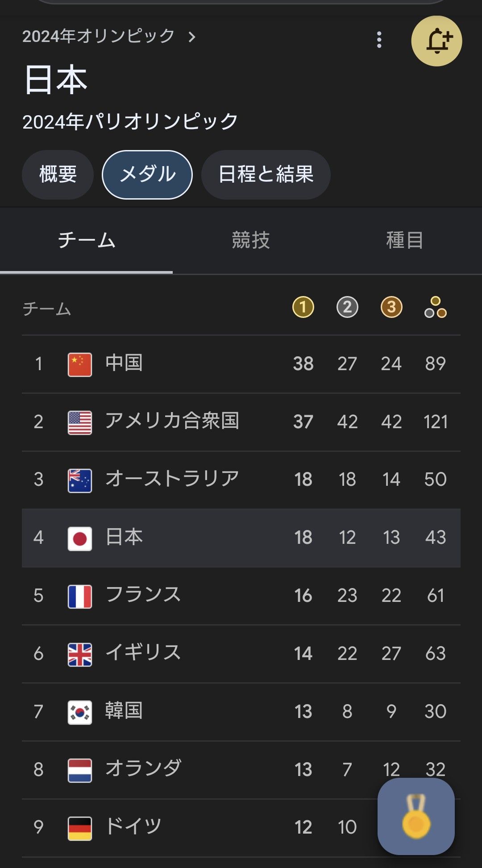The width and height of the screenshot is (482, 868).
Task: Tap the 2024年オリンピック breadcrumb text
Action: tap(98, 37)
